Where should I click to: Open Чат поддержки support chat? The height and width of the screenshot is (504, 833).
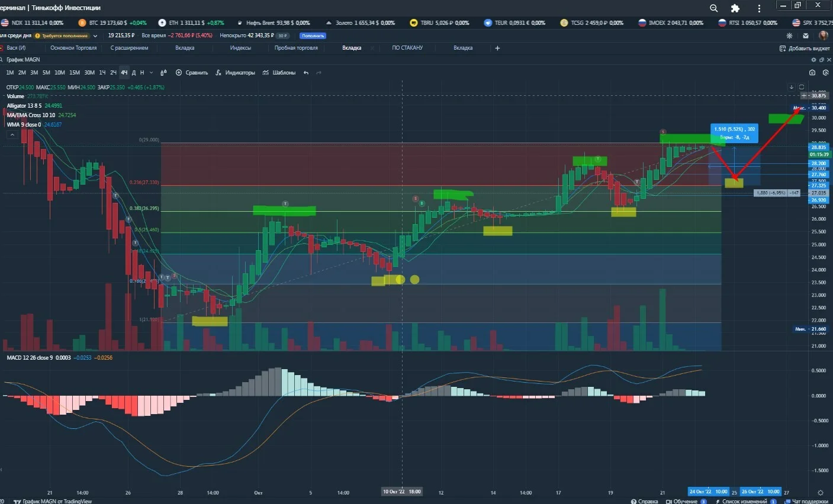[x=807, y=501]
